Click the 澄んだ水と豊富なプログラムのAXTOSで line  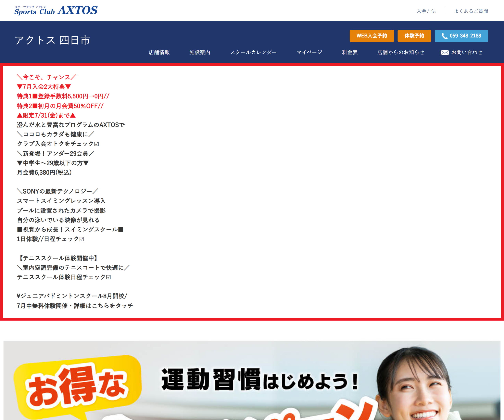point(71,125)
